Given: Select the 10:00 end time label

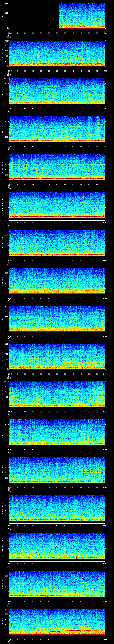Looking at the screenshot, I should coord(105,223).
